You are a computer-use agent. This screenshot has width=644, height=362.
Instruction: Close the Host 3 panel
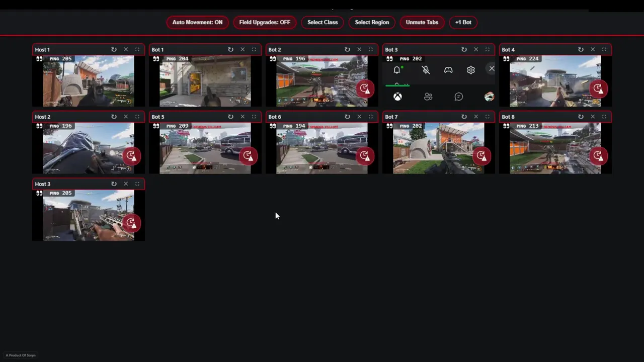(126, 184)
